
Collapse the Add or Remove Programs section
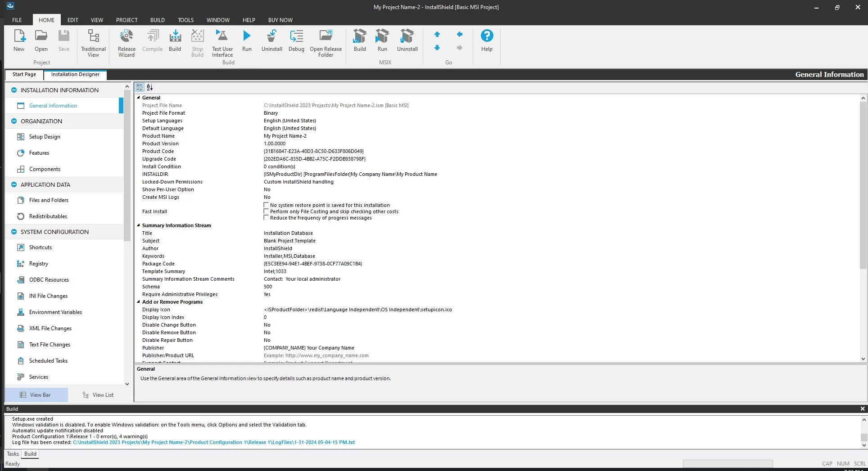click(138, 302)
